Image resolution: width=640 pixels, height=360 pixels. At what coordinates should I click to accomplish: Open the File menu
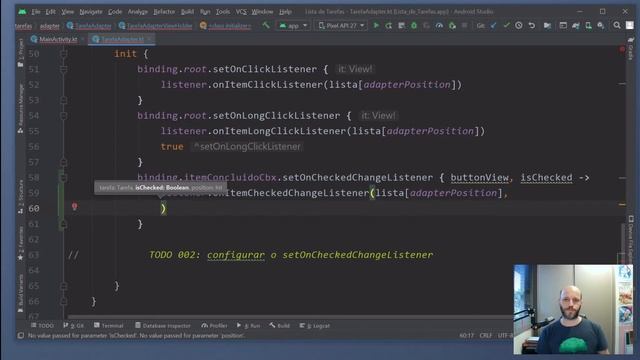tap(36, 12)
